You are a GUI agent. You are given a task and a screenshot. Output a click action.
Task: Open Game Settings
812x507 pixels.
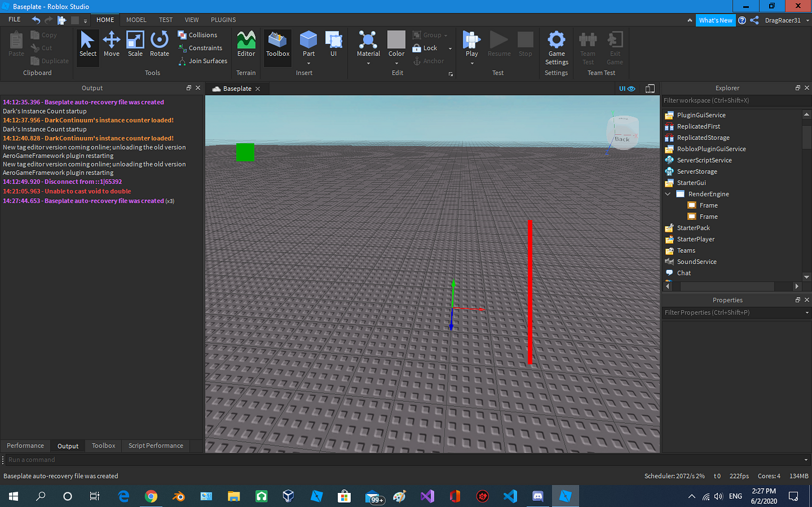tap(557, 48)
